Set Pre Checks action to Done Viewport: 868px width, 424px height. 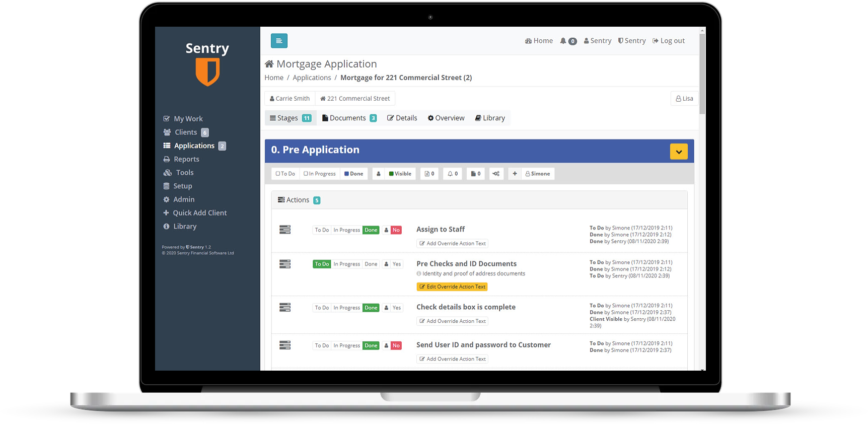click(x=371, y=264)
